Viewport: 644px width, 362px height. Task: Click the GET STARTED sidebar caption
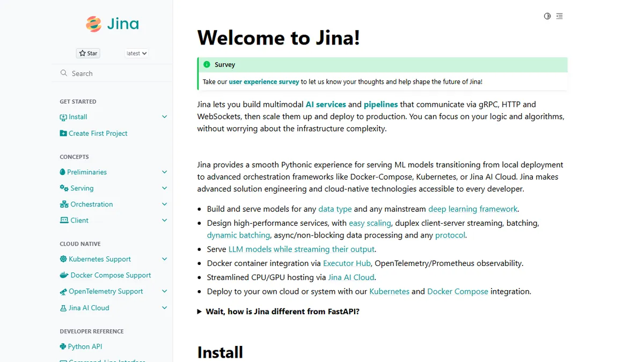pyautogui.click(x=78, y=101)
